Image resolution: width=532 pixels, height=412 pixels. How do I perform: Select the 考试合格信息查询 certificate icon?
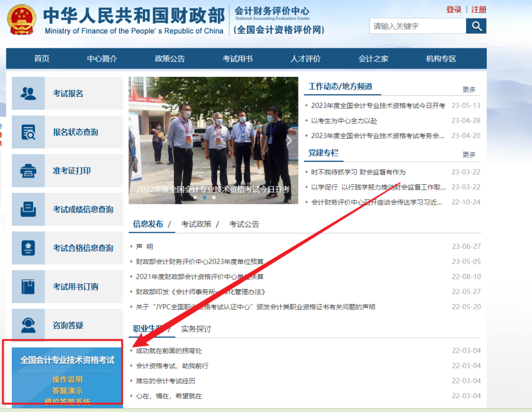[28, 248]
